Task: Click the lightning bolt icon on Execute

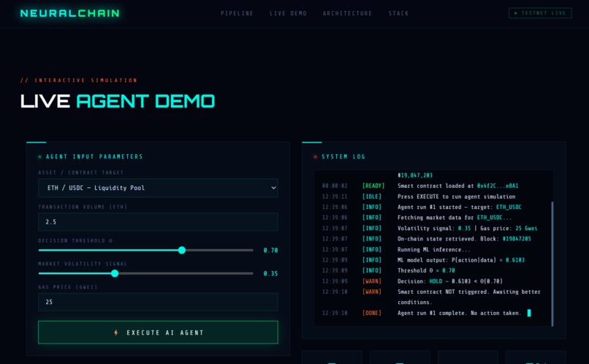Action: pos(116,333)
